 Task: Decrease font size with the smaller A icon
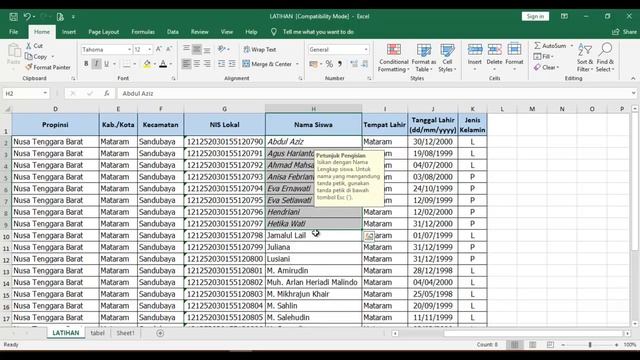(169, 49)
